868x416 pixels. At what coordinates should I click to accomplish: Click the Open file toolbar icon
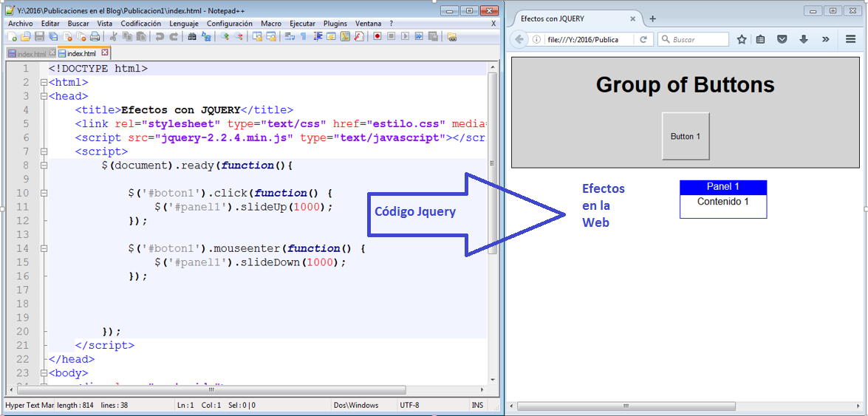click(26, 37)
